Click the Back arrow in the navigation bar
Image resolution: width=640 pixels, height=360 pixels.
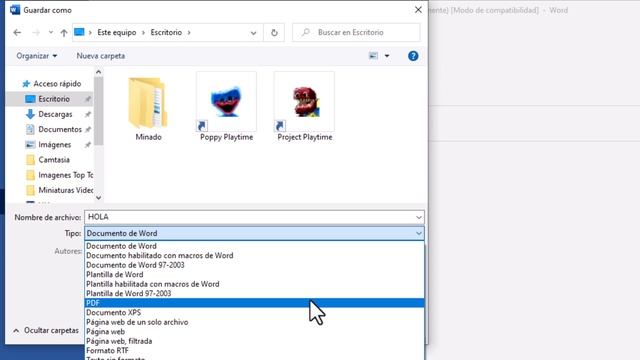(x=17, y=32)
